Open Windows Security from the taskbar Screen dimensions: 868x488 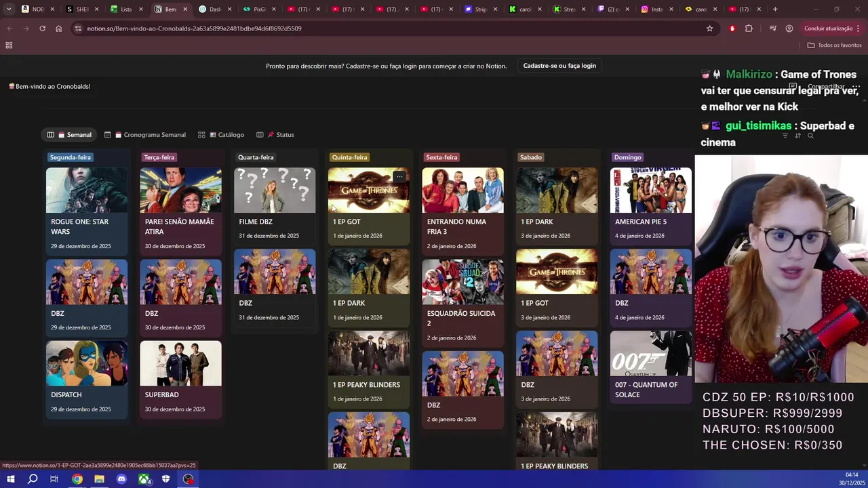pyautogui.click(x=165, y=479)
